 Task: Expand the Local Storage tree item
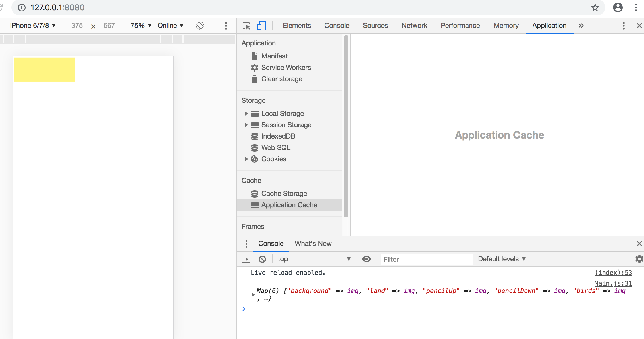click(x=246, y=114)
